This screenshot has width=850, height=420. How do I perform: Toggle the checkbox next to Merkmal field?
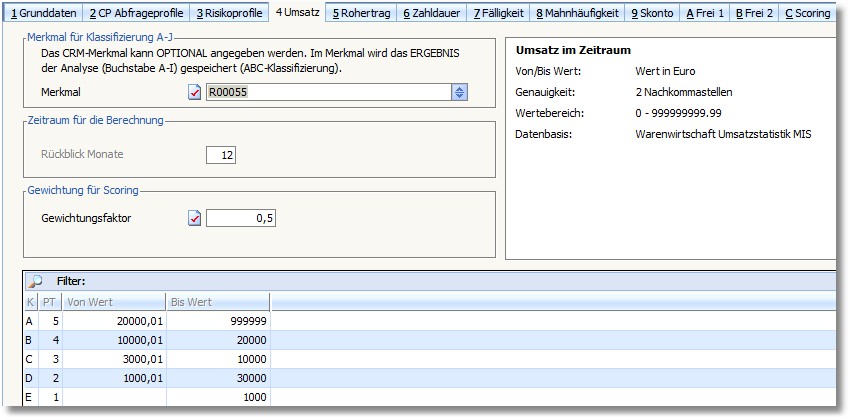click(195, 93)
